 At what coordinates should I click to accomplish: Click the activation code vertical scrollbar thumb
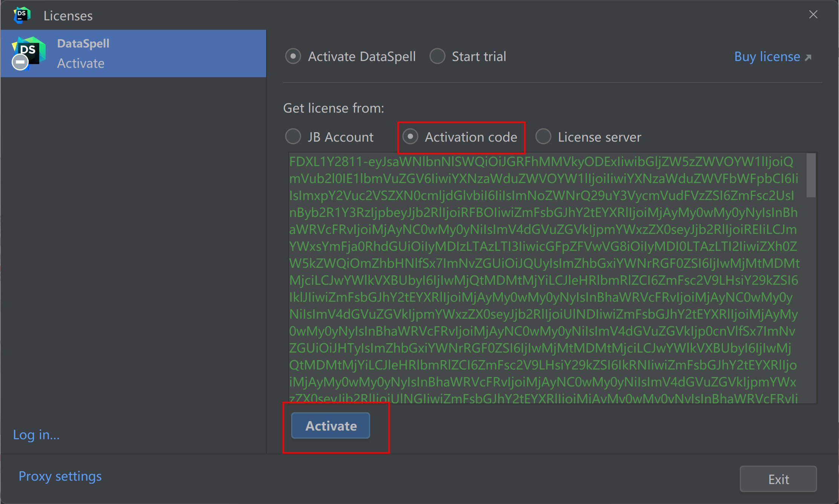(x=811, y=175)
